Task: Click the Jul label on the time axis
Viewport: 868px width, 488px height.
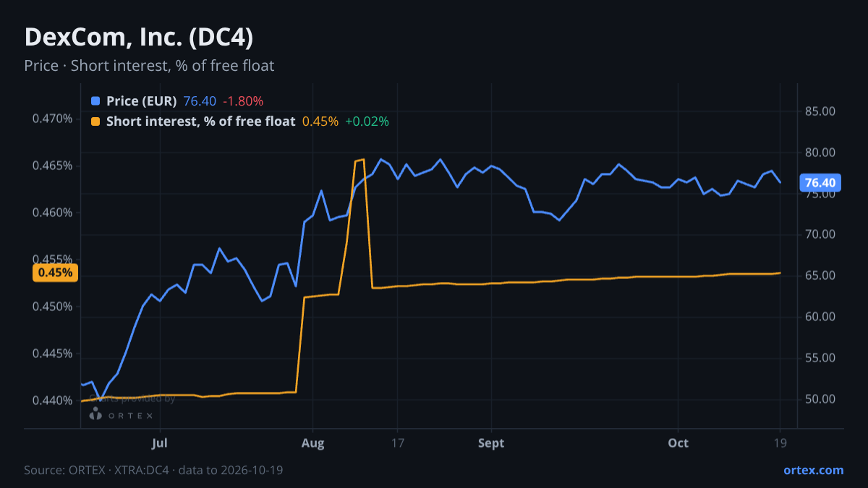Action: click(161, 442)
